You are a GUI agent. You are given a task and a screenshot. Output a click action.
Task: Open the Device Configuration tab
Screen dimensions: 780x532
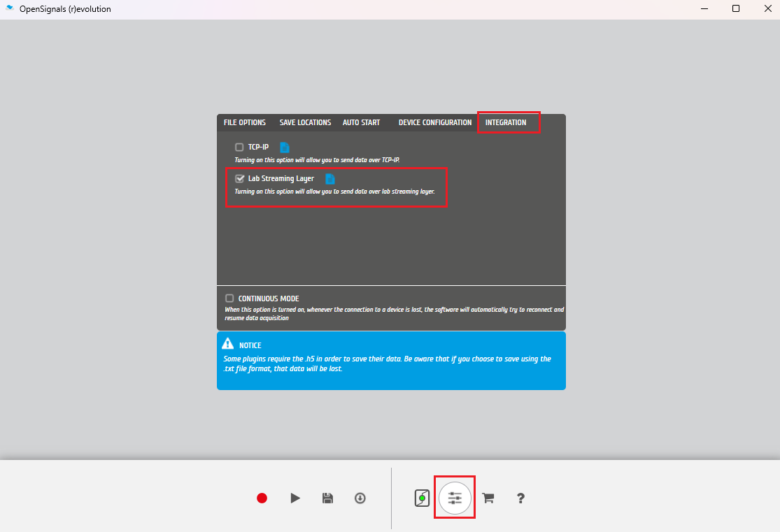point(434,122)
